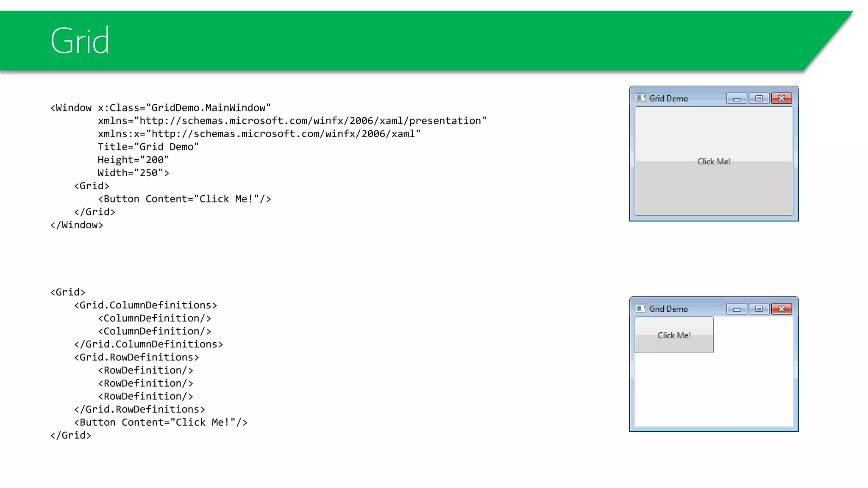This screenshot has width=868, height=488.
Task: Maximize the lower Grid Demo window
Action: 759,309
